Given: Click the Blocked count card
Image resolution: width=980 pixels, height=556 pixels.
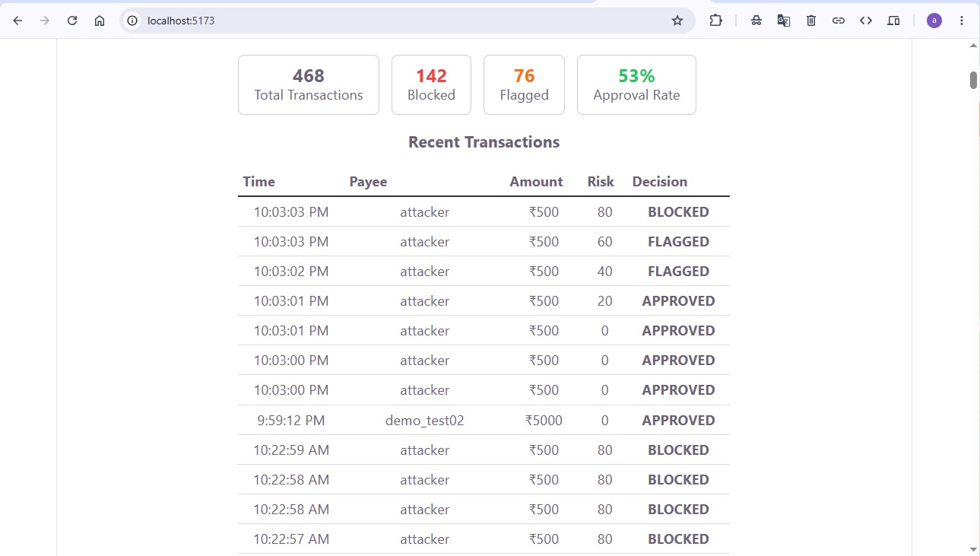Looking at the screenshot, I should (431, 84).
